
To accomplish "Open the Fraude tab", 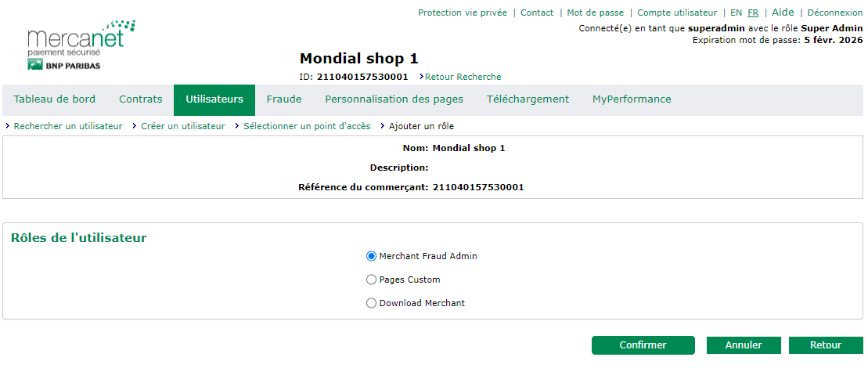I will coord(284,99).
